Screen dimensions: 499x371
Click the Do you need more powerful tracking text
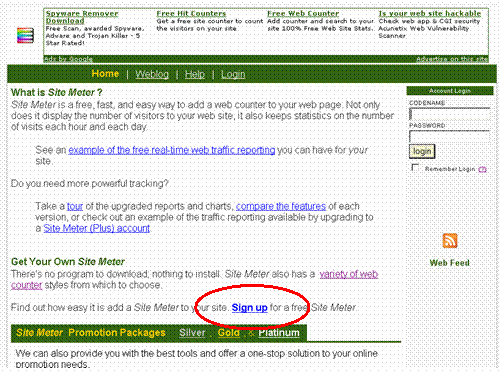[90, 184]
